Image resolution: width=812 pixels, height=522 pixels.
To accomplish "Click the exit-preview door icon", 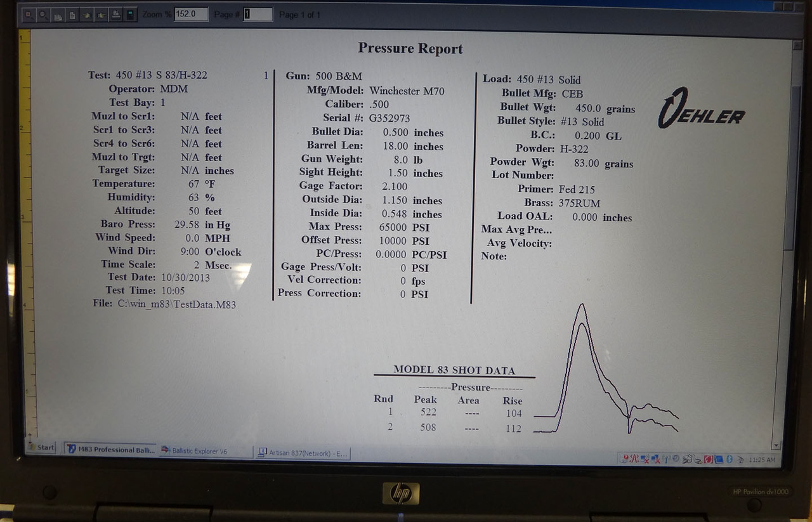I will (130, 15).
